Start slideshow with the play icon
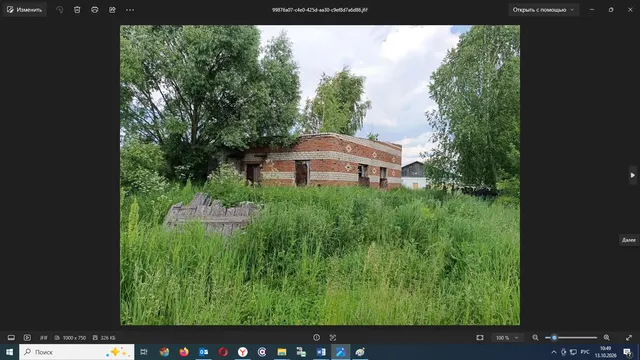 pos(27,338)
